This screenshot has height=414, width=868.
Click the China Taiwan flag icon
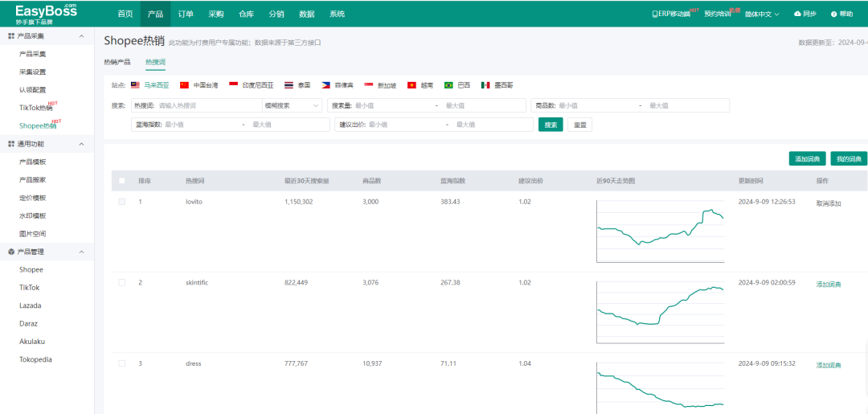click(184, 85)
